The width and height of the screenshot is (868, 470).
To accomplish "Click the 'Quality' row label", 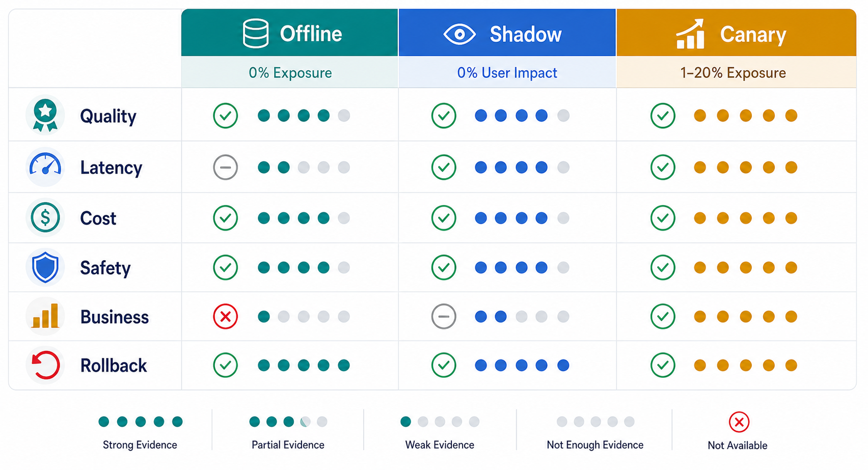I will click(x=108, y=117).
